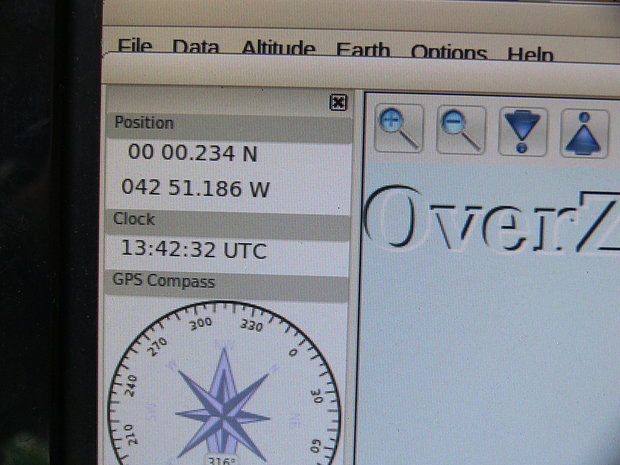Click the 330 mark on compass dial

[x=252, y=325]
